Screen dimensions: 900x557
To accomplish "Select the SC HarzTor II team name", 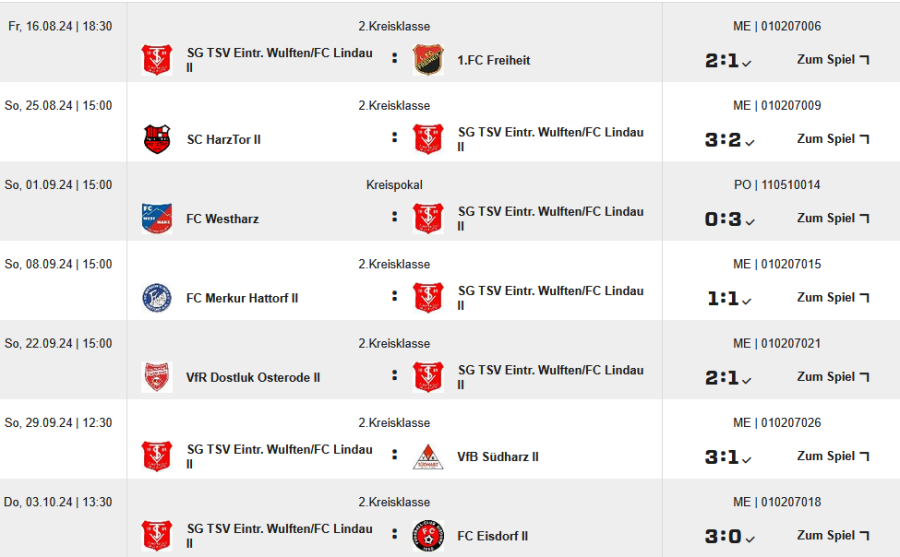I will [x=223, y=139].
